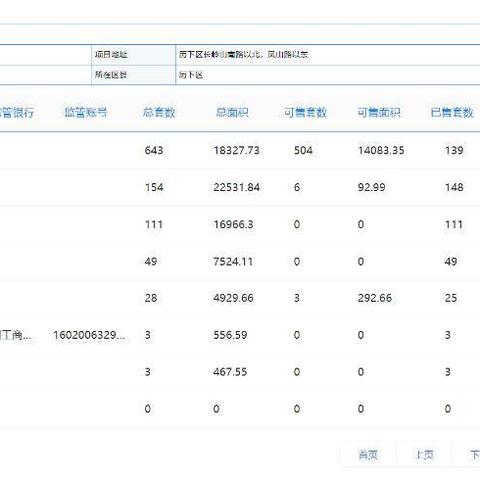This screenshot has width=480, height=480.
Task: Click the 监管账号 column header
Action: 86,112
